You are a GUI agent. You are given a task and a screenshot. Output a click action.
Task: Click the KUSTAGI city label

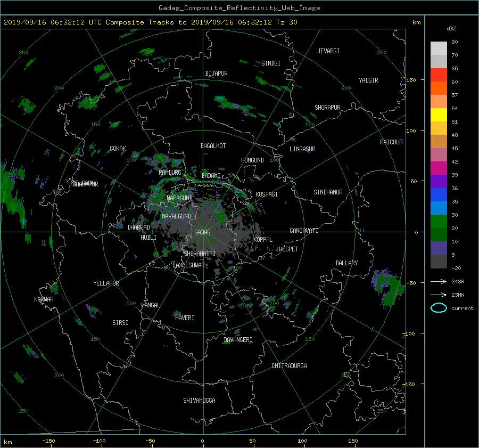[x=267, y=194]
